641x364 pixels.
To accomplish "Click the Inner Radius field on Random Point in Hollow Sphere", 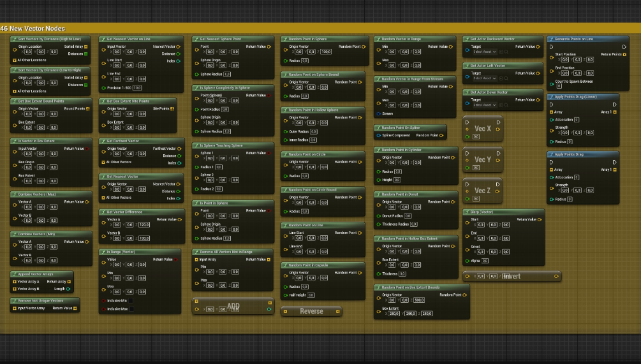I will [x=313, y=140].
